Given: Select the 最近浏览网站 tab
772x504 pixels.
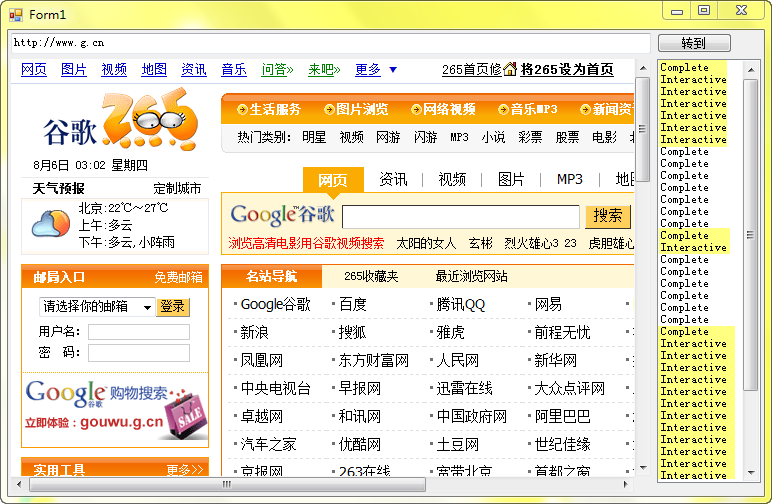Looking at the screenshot, I should 471,276.
